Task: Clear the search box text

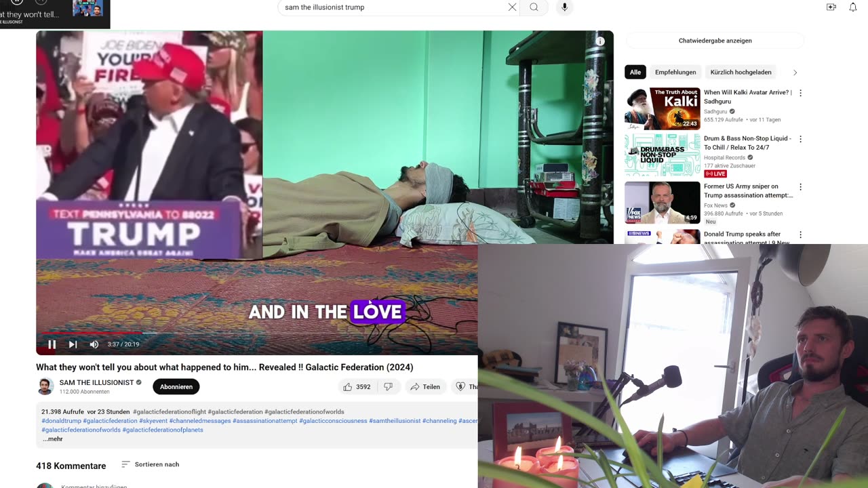Action: [x=512, y=7]
